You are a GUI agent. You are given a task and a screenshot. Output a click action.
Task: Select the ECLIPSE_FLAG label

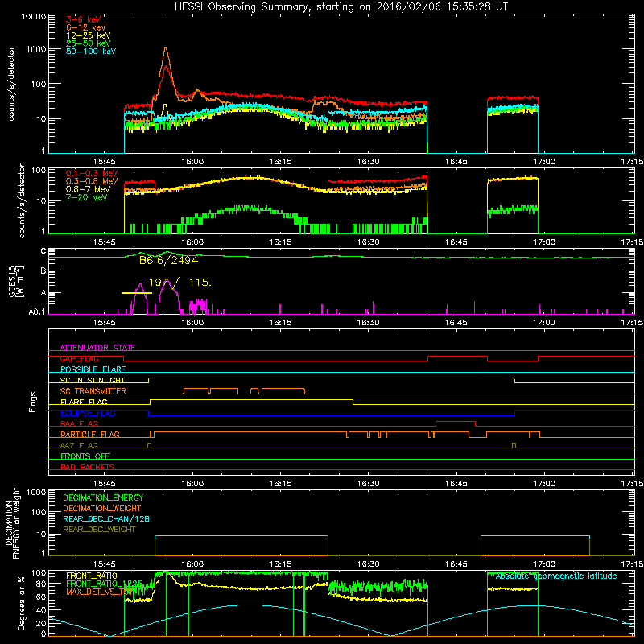[88, 413]
